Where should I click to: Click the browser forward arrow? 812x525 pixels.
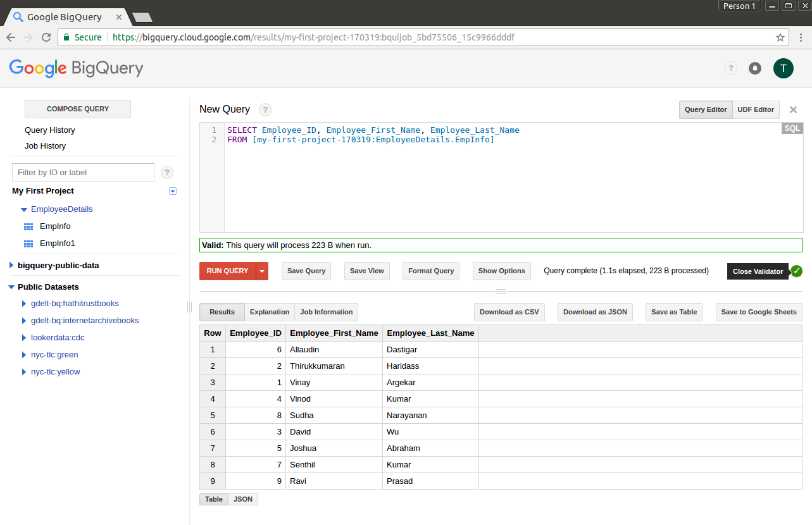(28, 37)
